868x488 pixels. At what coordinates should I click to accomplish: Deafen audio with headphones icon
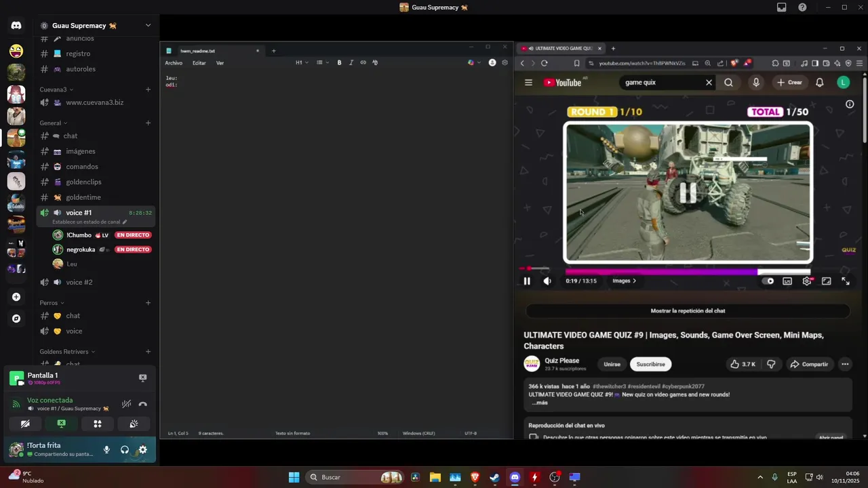pos(125,449)
